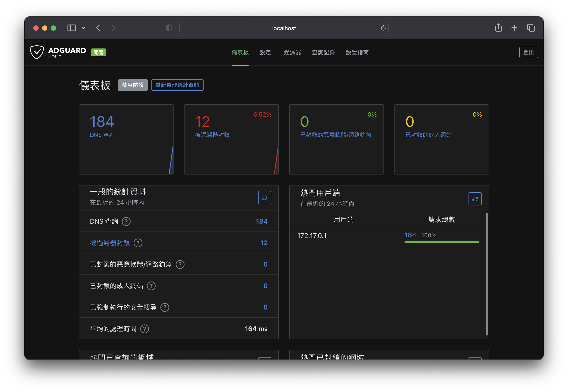Reload page using address bar icon
Viewport: 568px width, 392px height.
tap(383, 28)
